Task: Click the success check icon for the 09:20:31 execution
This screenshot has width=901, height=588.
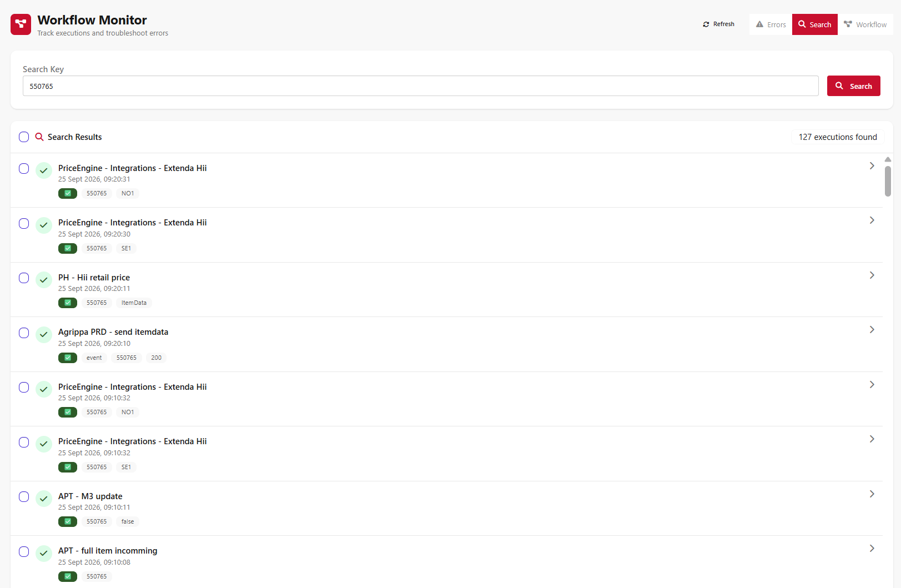Action: pos(44,170)
